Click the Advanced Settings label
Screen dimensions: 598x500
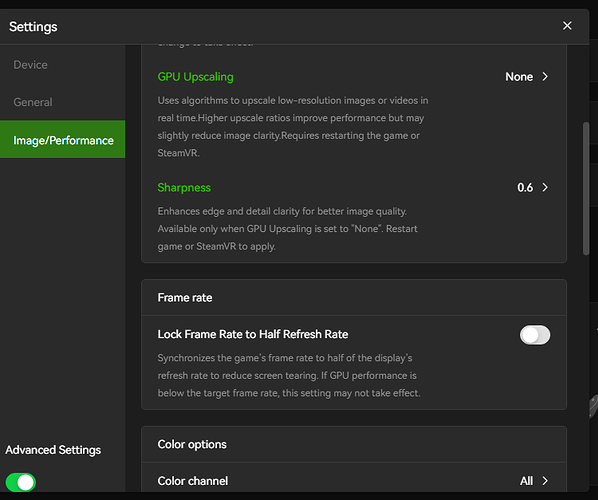coord(53,450)
